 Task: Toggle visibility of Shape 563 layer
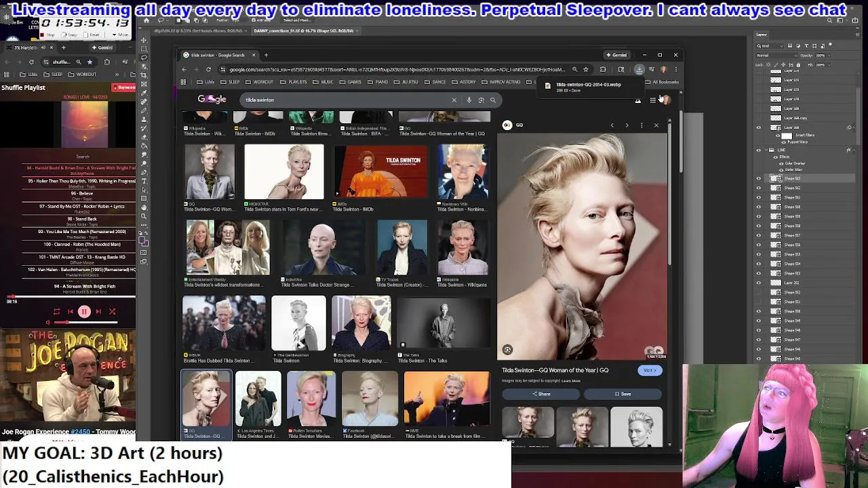(x=759, y=178)
